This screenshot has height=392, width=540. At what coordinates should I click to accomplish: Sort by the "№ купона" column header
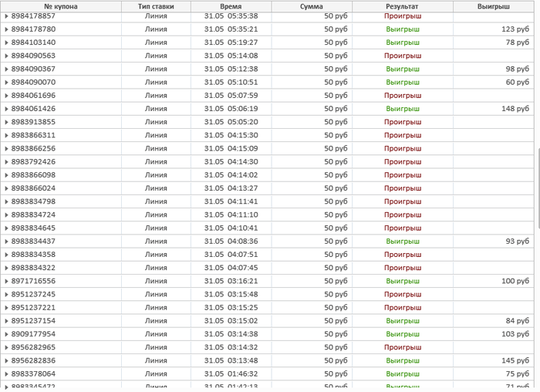pyautogui.click(x=61, y=6)
